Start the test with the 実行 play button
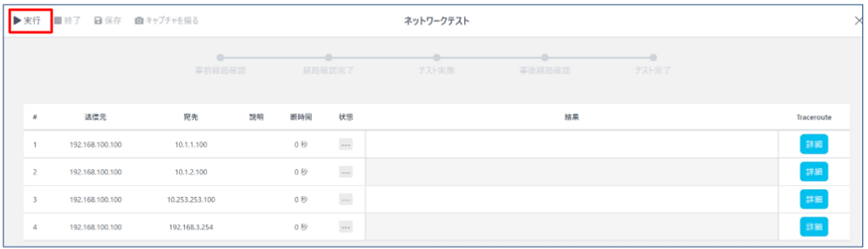 tap(27, 20)
